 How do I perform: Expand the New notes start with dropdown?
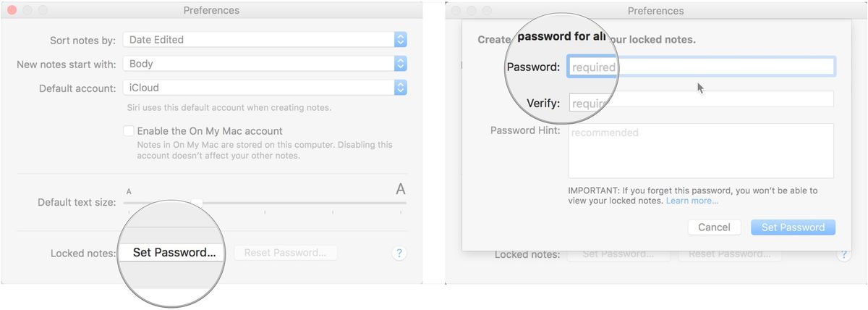tap(264, 64)
